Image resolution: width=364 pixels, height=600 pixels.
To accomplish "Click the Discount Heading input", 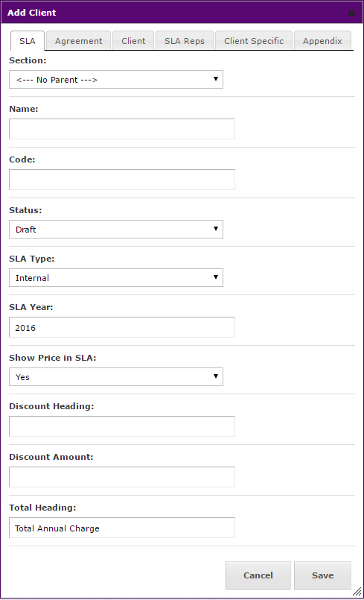I will coord(122,426).
